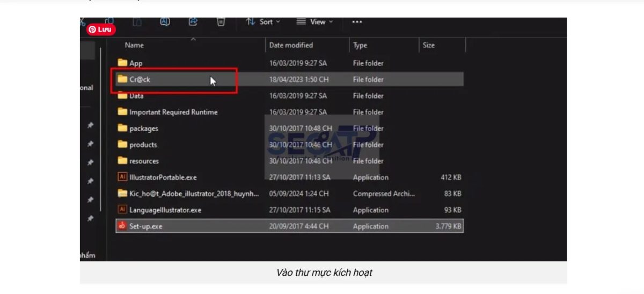Open the View dropdown
Image resolution: width=644 pixels, height=294 pixels.
point(314,22)
